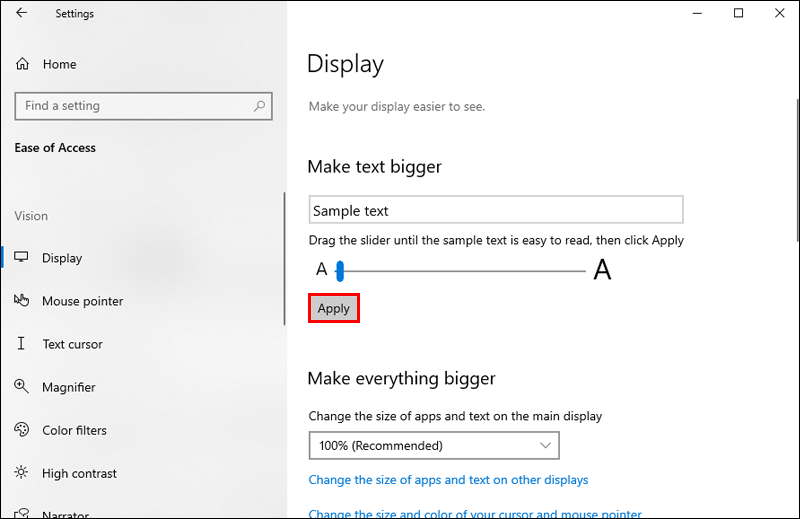Click the Sample text preview box

(496, 210)
